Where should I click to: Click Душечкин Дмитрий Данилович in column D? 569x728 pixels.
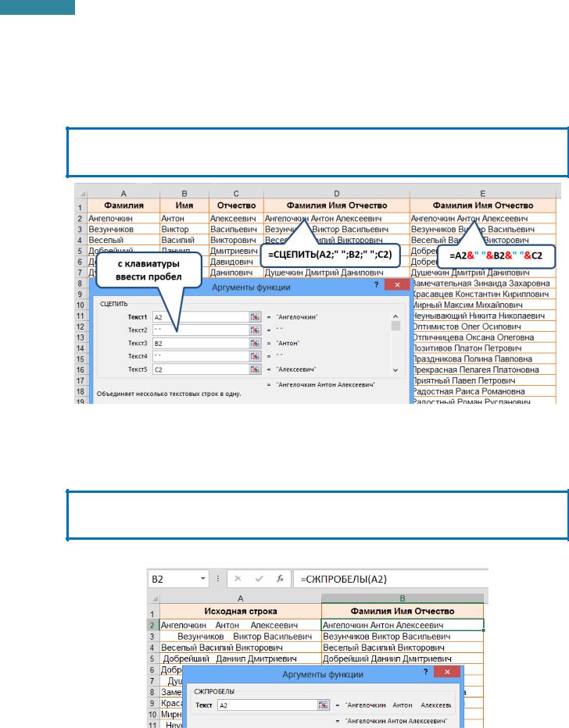(x=337, y=273)
